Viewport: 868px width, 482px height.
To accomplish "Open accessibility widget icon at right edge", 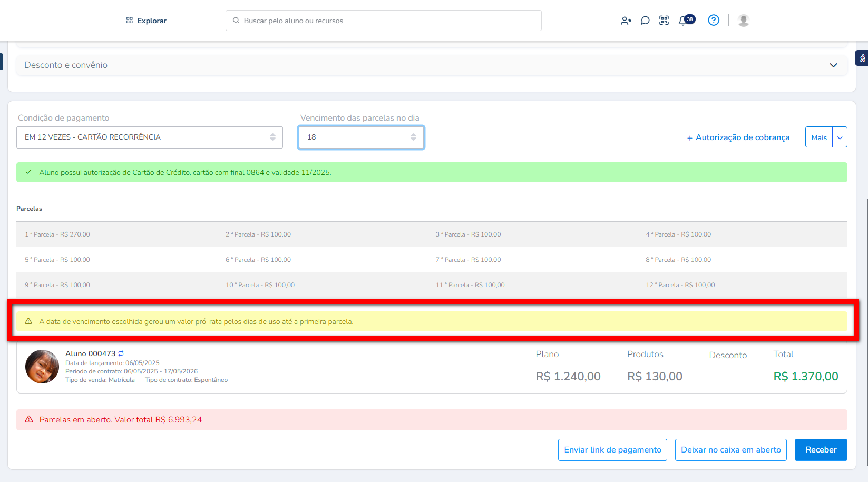I will (x=862, y=58).
